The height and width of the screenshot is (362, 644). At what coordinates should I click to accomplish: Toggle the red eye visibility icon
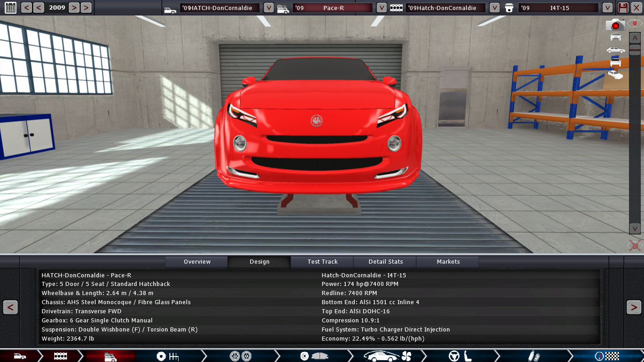point(634,23)
